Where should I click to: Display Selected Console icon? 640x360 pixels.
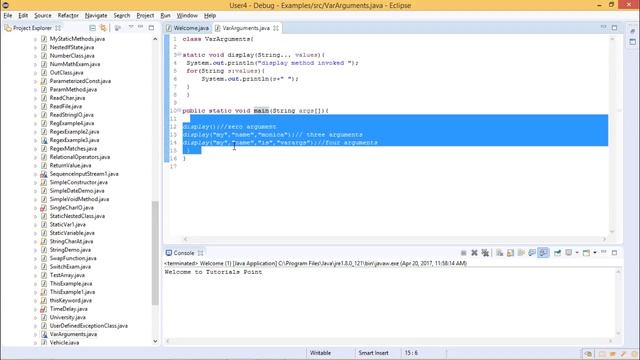[569, 253]
